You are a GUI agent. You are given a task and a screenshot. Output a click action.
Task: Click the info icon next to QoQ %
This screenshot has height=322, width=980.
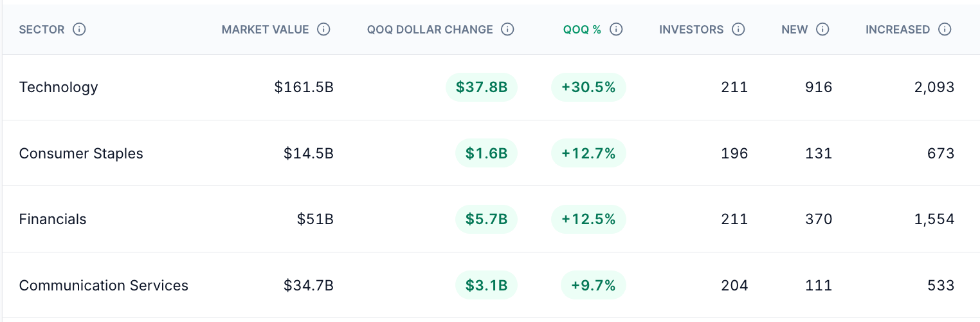616,30
